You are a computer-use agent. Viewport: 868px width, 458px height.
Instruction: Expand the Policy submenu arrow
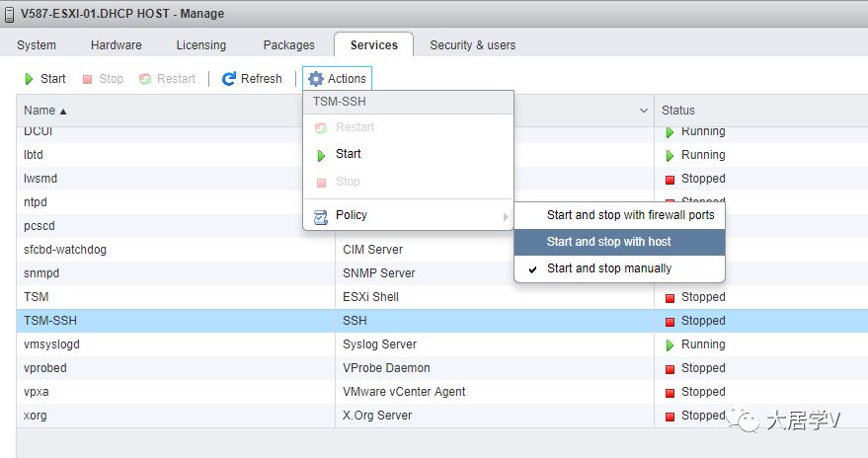pyautogui.click(x=506, y=216)
